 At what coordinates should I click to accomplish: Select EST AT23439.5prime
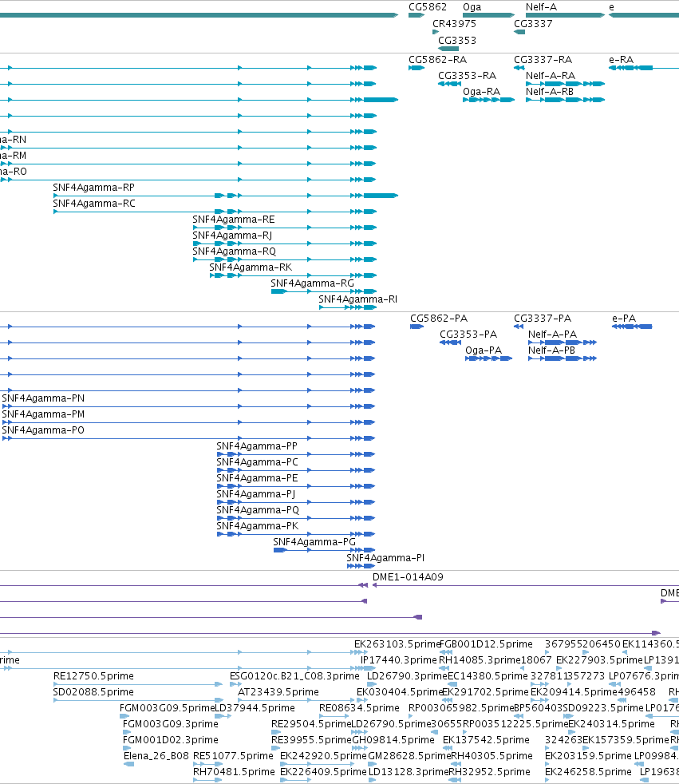tap(278, 692)
